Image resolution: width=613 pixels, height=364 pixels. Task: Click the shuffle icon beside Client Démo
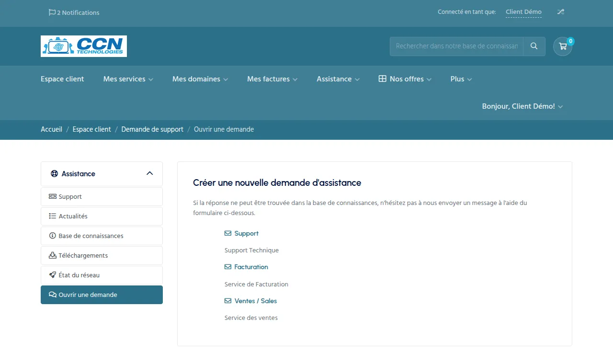(560, 12)
